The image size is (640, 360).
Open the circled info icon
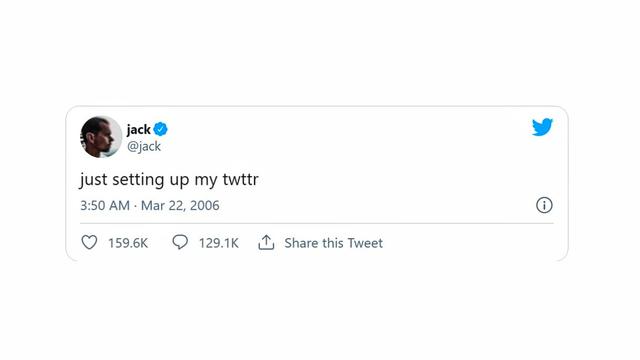click(x=544, y=205)
